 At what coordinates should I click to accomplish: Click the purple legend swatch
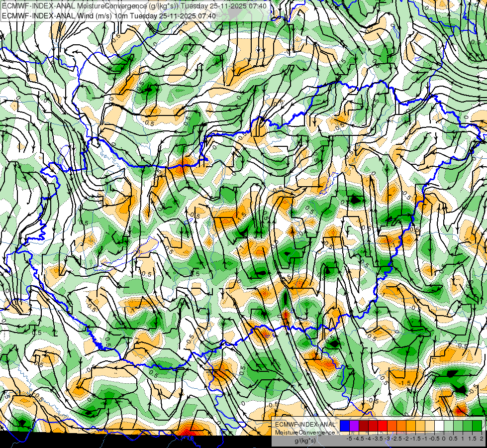[354, 426]
